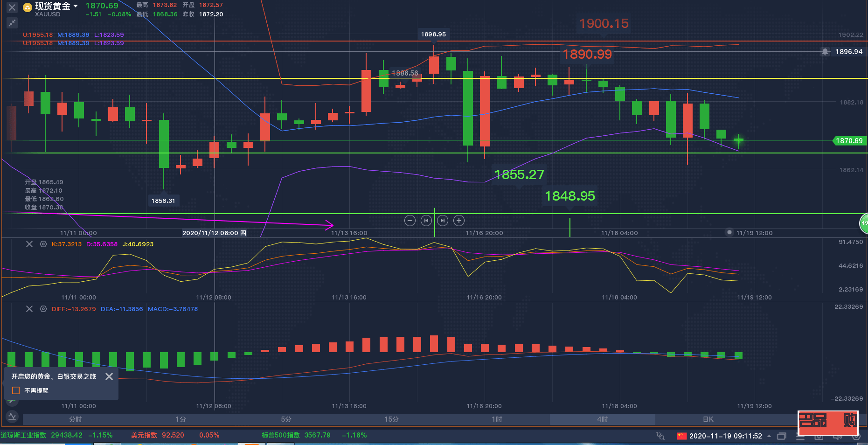
Task: Remove the MACD indicator panel
Action: 29,309
